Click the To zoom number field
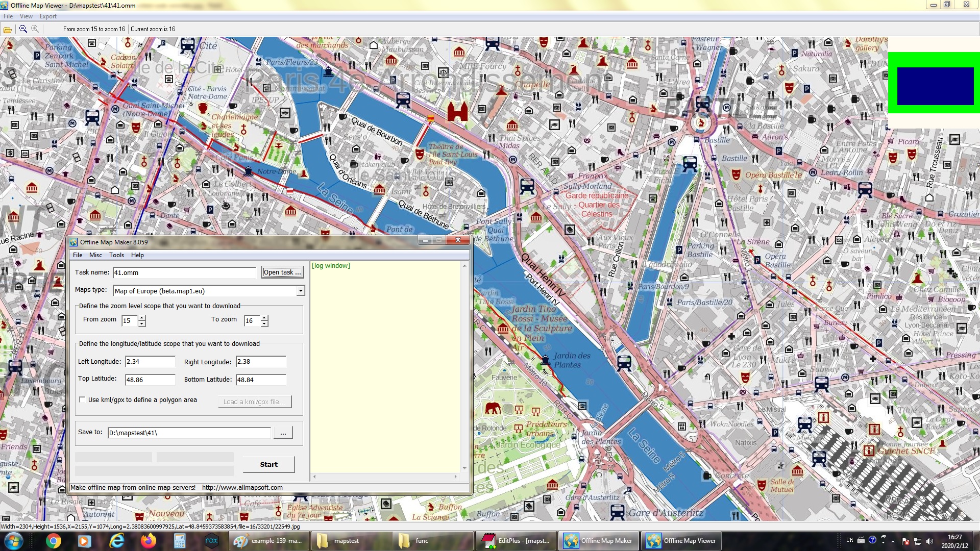The height and width of the screenshot is (551, 980). (x=252, y=321)
